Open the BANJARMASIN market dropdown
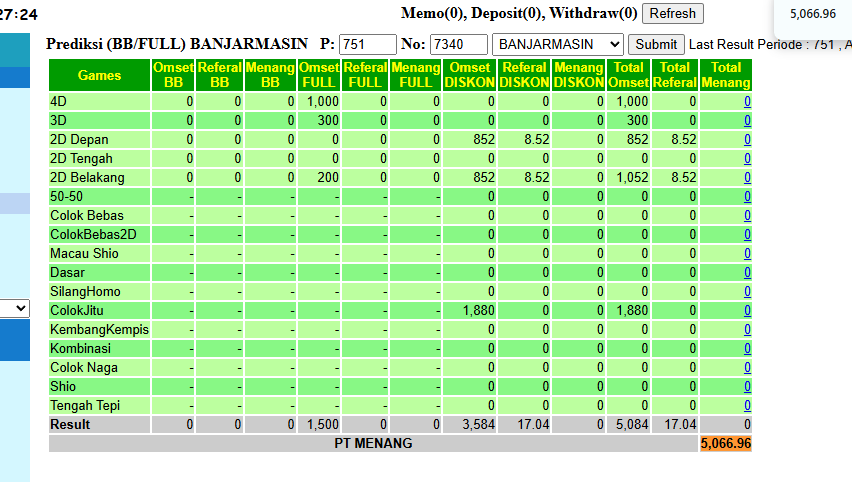Image resolution: width=852 pixels, height=482 pixels. 557,45
